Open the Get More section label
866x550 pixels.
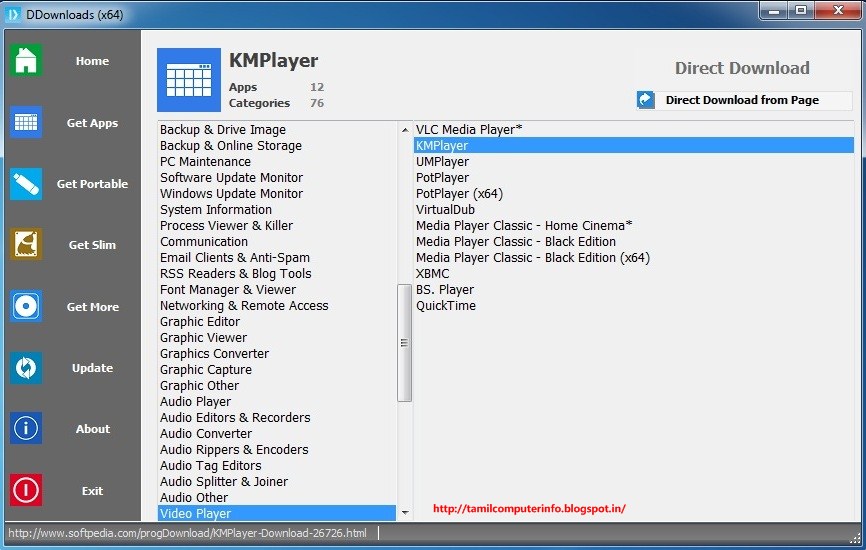(92, 306)
